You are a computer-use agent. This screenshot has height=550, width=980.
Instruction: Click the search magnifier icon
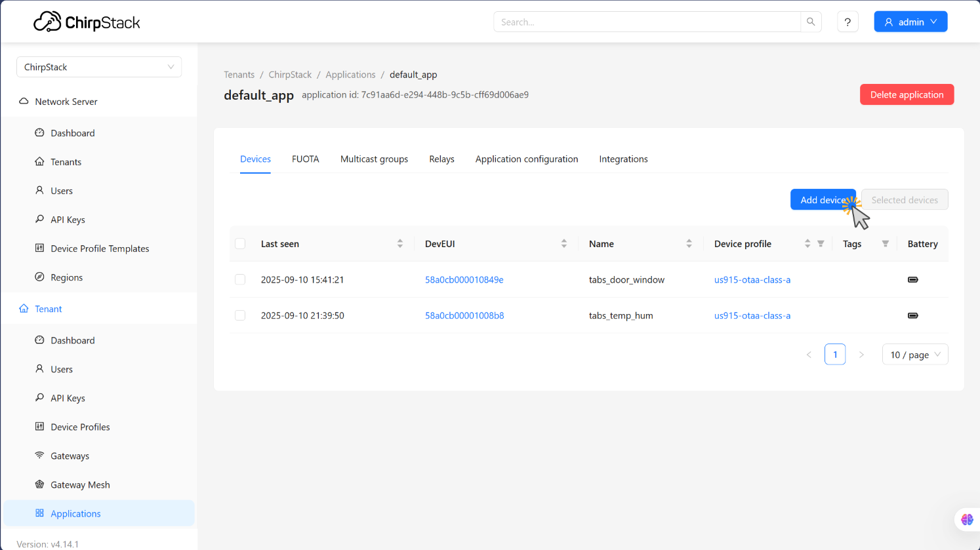811,22
